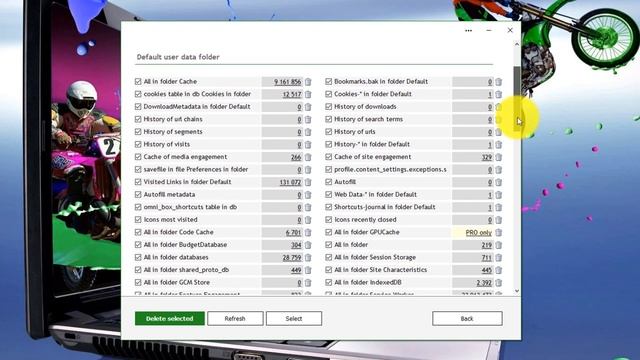640x360 pixels.
Task: Toggle All in folder Site Characteristics checkbox
Action: coord(329,270)
